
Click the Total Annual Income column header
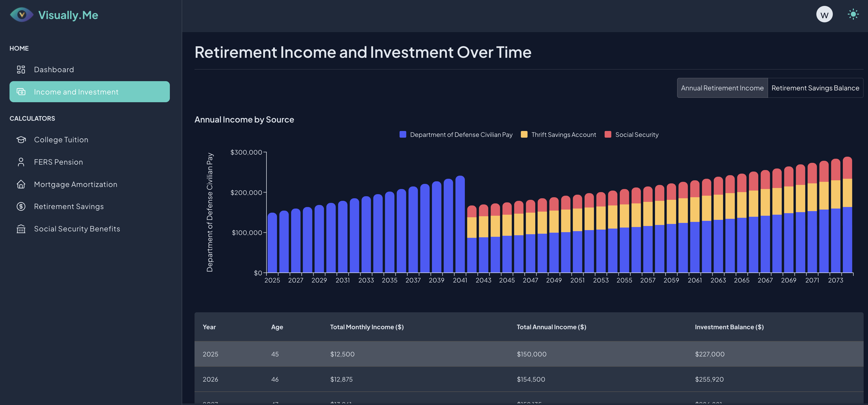(x=551, y=327)
